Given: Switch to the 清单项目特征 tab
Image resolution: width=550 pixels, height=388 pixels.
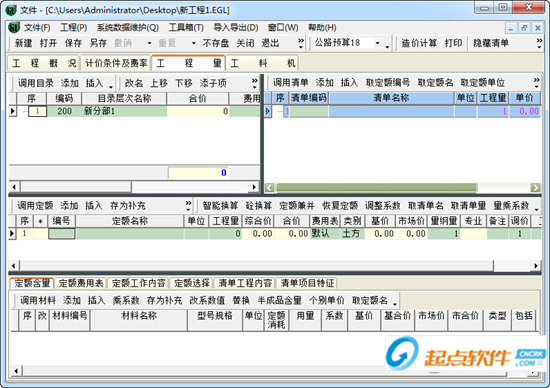Looking at the screenshot, I should click(307, 283).
